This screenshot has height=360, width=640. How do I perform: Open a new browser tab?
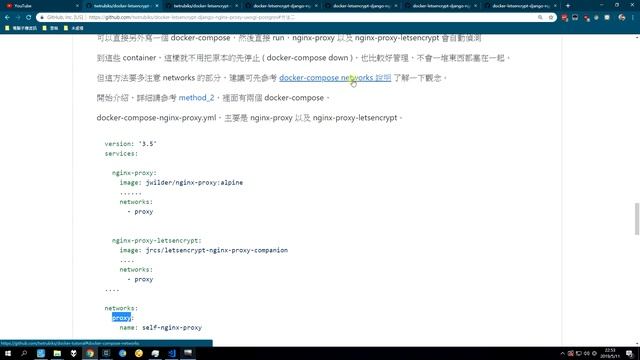tap(568, 6)
